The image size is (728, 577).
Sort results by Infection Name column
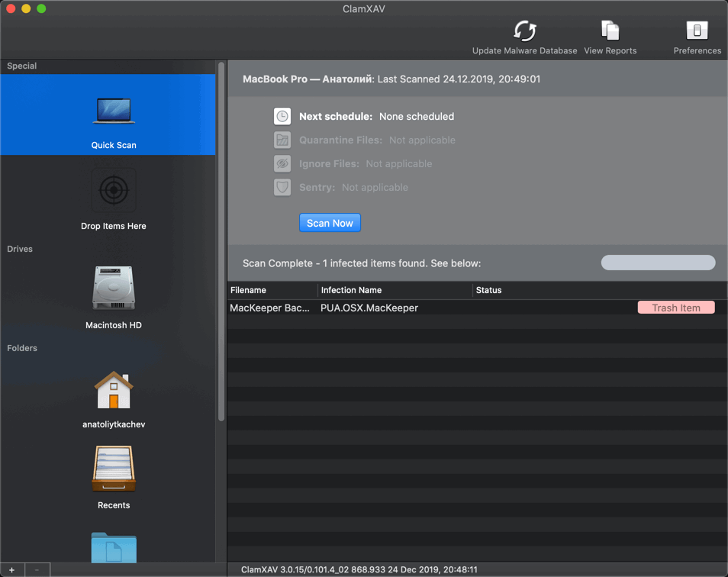[x=395, y=290]
